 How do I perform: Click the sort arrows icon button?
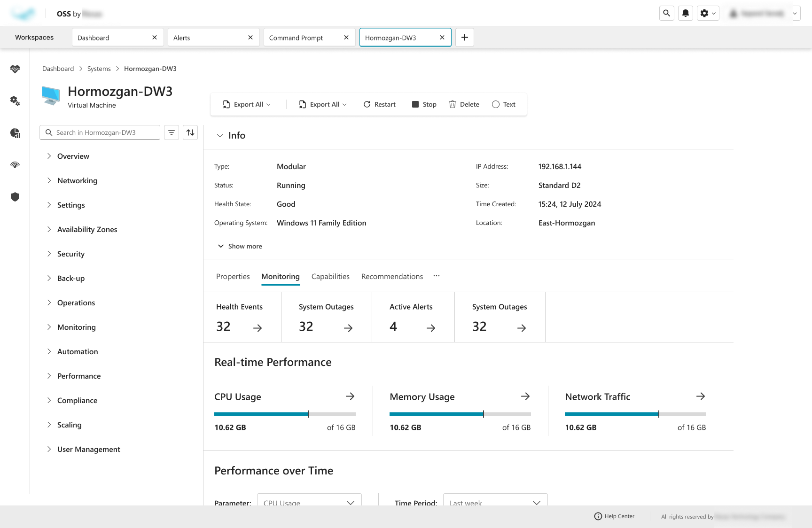(x=190, y=132)
